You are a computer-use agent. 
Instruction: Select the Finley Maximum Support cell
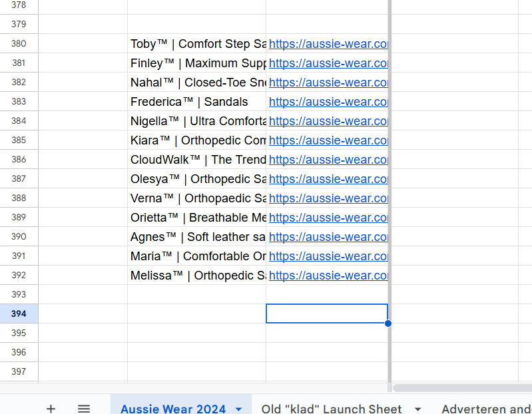tap(197, 63)
